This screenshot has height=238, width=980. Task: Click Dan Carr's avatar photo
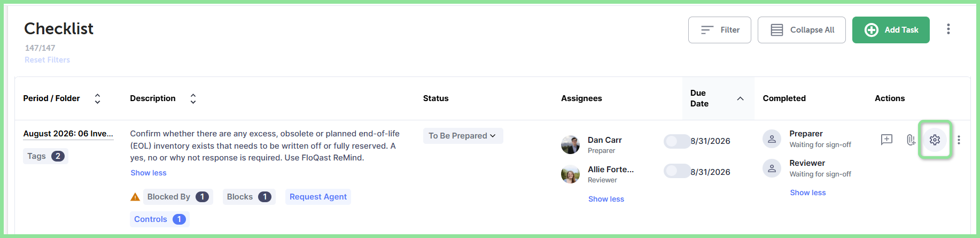[x=570, y=144]
